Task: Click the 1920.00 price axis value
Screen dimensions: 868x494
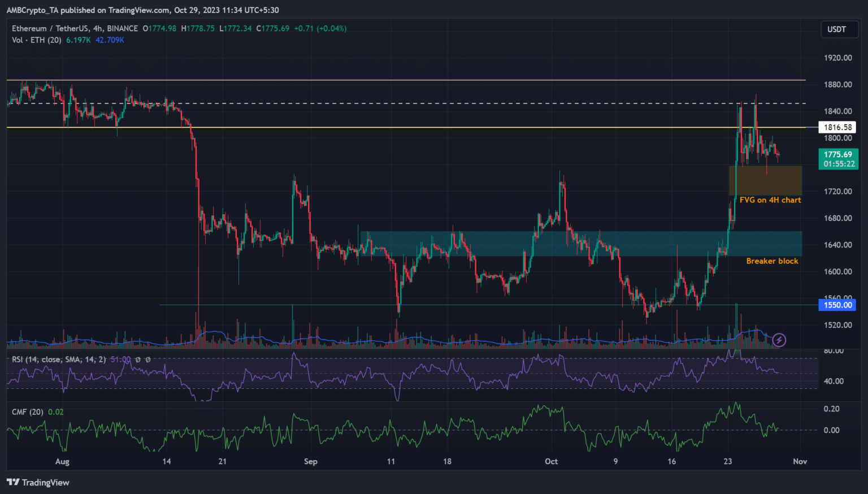Action: click(837, 58)
